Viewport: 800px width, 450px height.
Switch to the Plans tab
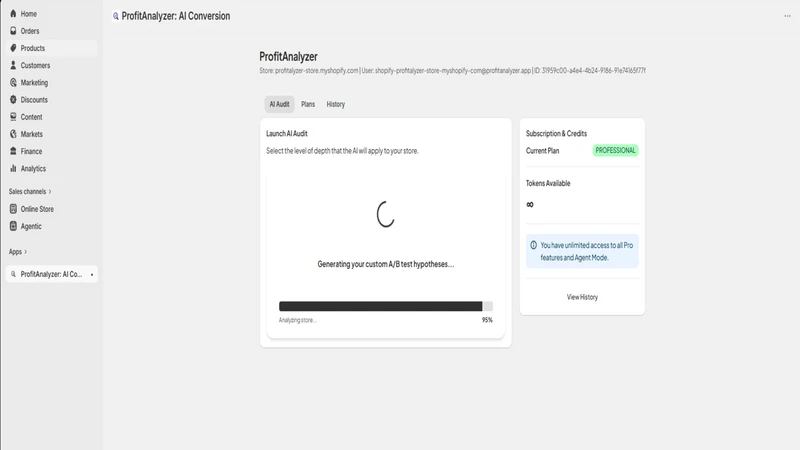[x=308, y=104]
